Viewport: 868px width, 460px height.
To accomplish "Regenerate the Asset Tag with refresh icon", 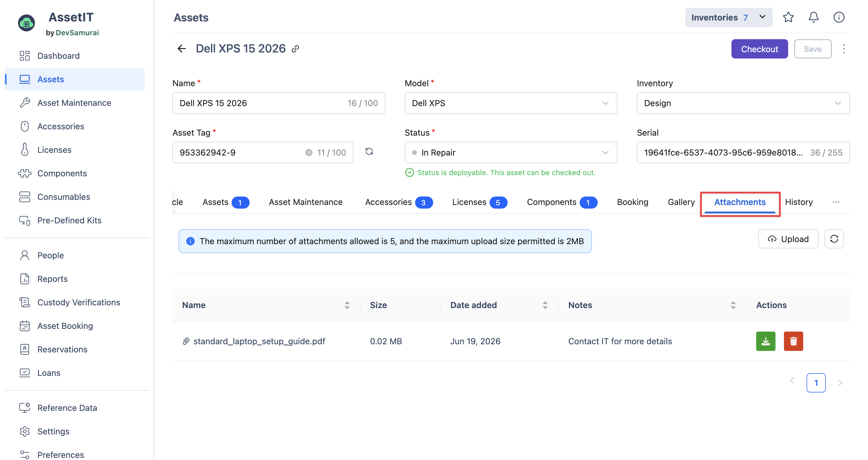I will point(369,152).
